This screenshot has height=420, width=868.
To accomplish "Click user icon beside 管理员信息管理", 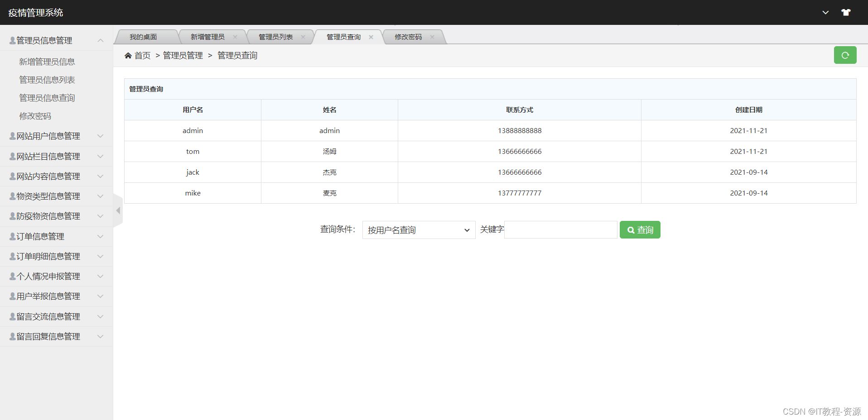I will tap(13, 40).
